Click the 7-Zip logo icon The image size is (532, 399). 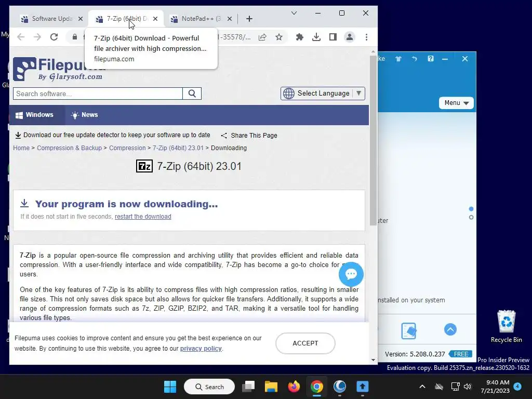click(x=144, y=166)
